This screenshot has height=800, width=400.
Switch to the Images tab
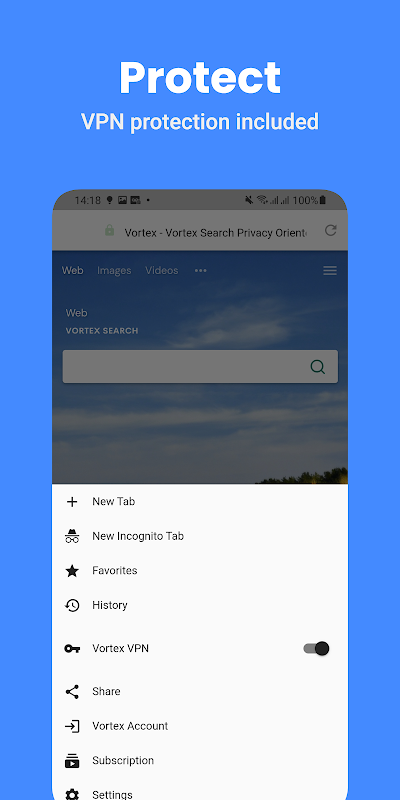click(114, 271)
